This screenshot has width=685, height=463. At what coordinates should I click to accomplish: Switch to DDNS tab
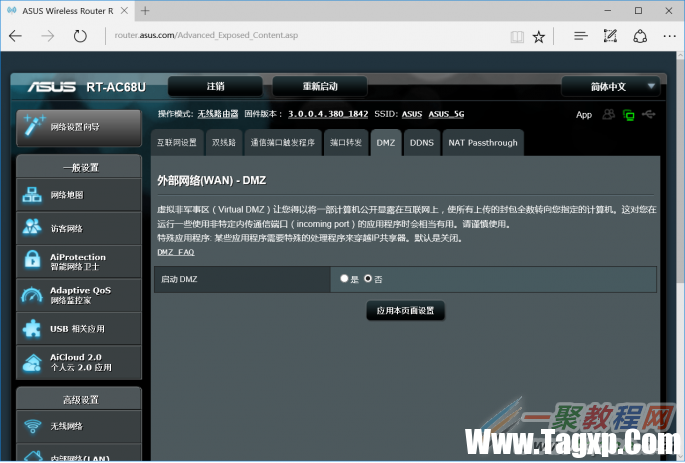tap(422, 143)
